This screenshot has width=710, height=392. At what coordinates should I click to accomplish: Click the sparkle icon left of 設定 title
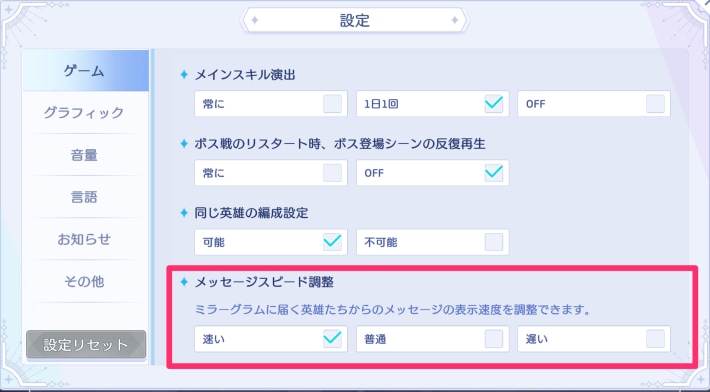click(254, 20)
